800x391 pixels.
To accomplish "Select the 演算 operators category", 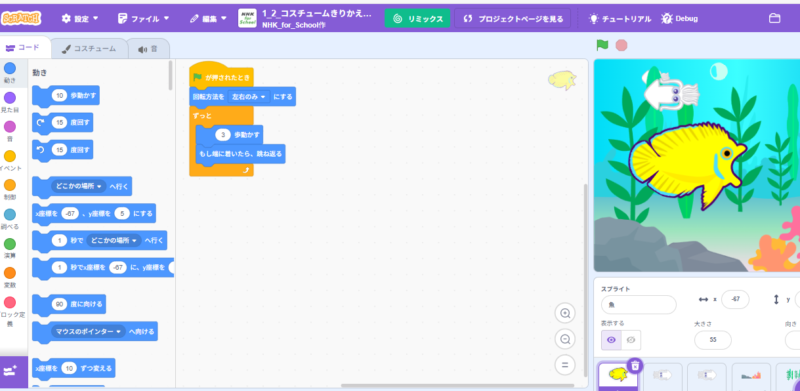I will coord(10,248).
